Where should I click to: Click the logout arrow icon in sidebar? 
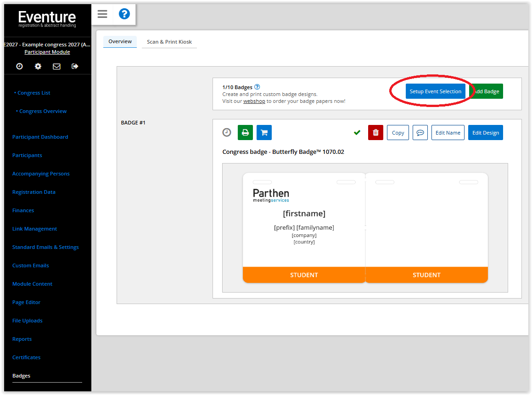[75, 66]
